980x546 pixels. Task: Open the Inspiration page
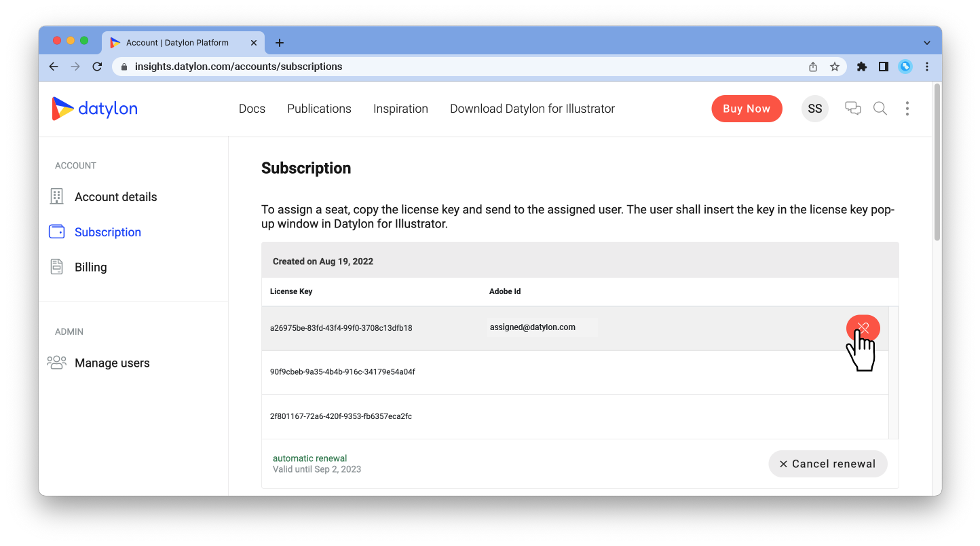pos(400,109)
